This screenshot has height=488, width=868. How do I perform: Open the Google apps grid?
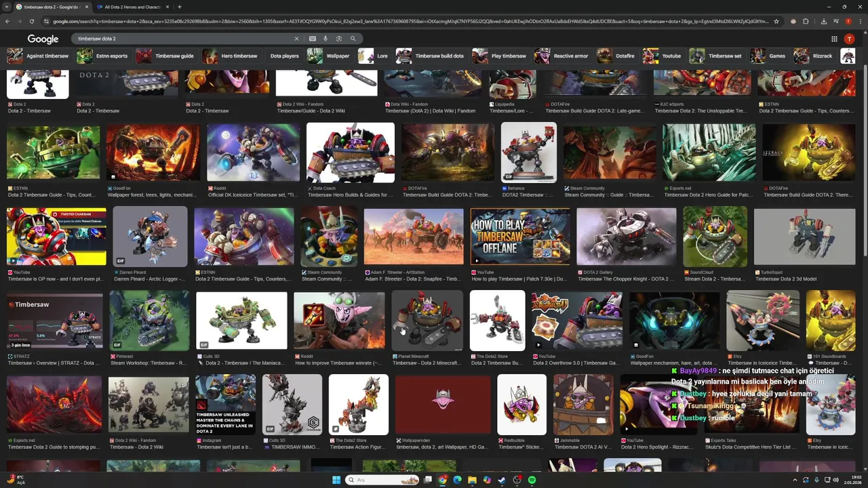[834, 39]
